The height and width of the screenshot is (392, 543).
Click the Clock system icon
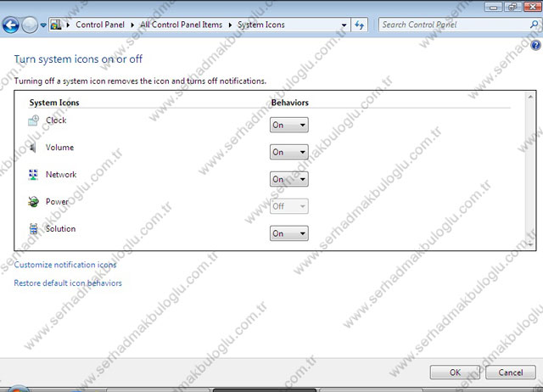[34, 120]
